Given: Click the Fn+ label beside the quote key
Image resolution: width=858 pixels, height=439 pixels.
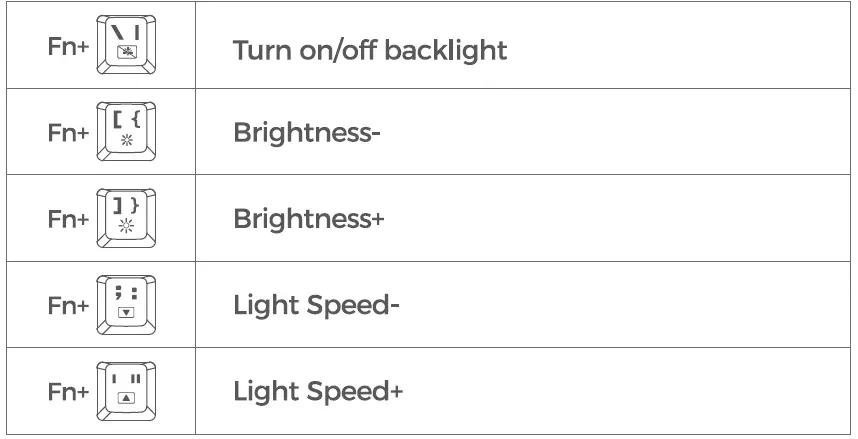Looking at the screenshot, I should tap(68, 391).
